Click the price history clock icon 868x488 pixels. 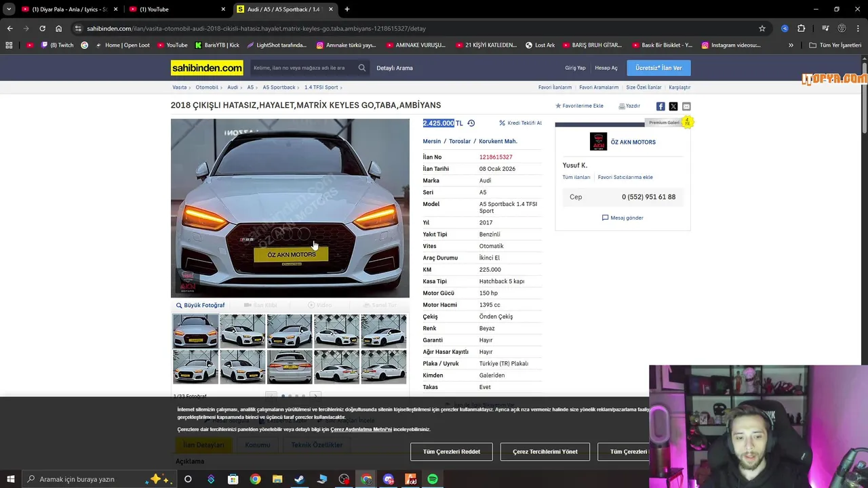(471, 123)
